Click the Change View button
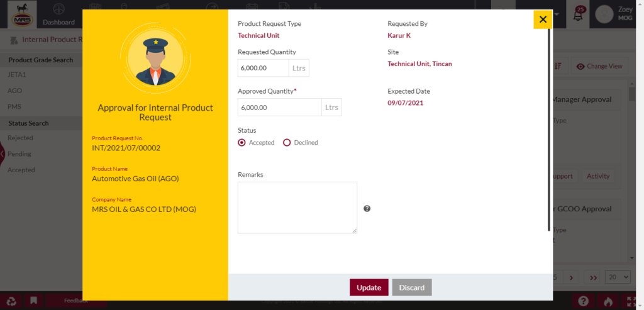Image resolution: width=644 pixels, height=310 pixels. (x=599, y=66)
